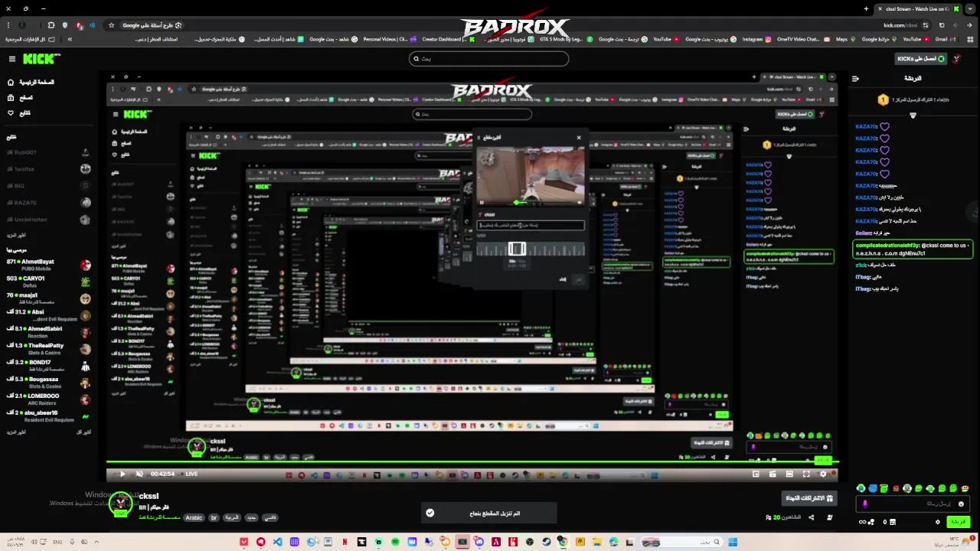Viewport: 980px width, 551px height.
Task: Collapse the chat panel with the arrow icon
Action: pos(855,78)
